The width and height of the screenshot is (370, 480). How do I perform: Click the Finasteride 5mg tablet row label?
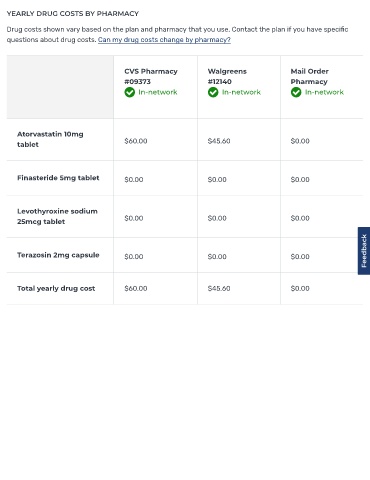pos(58,178)
